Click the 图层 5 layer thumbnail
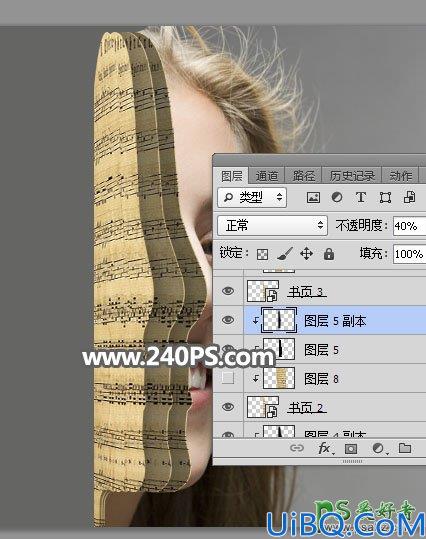 pos(279,349)
